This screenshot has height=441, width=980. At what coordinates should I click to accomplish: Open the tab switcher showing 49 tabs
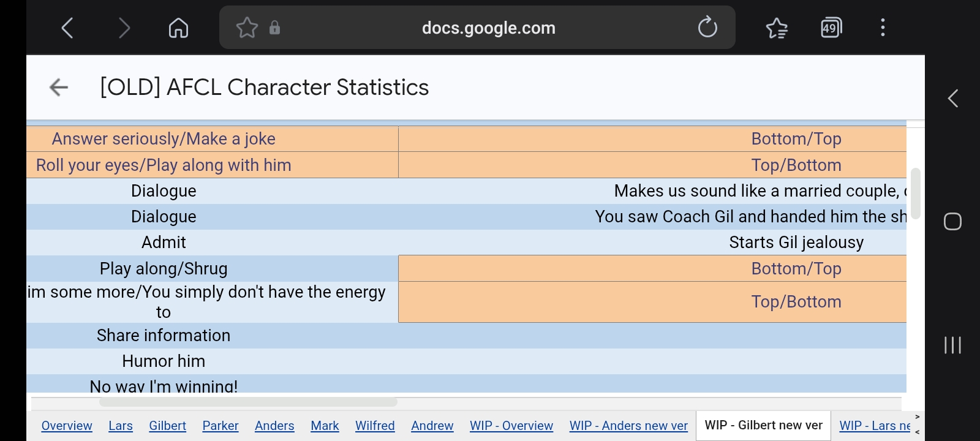[831, 28]
